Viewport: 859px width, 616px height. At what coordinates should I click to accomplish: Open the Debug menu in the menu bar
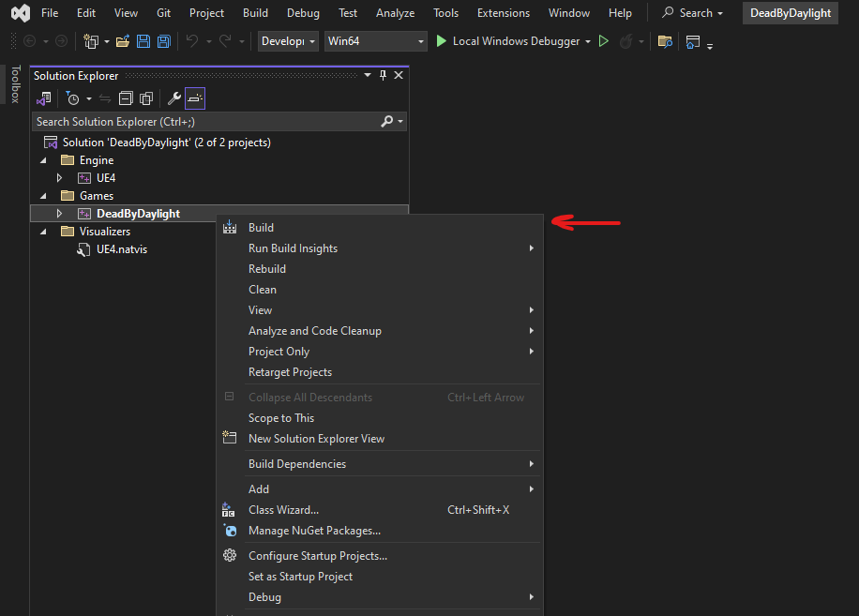click(303, 12)
